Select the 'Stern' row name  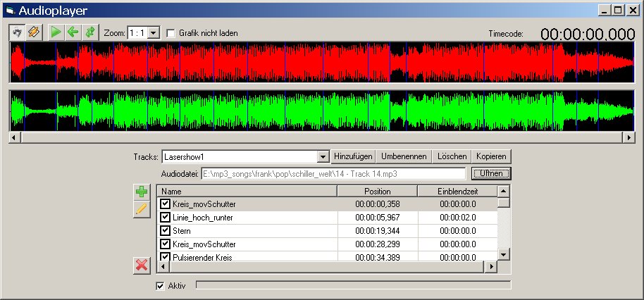(x=182, y=231)
